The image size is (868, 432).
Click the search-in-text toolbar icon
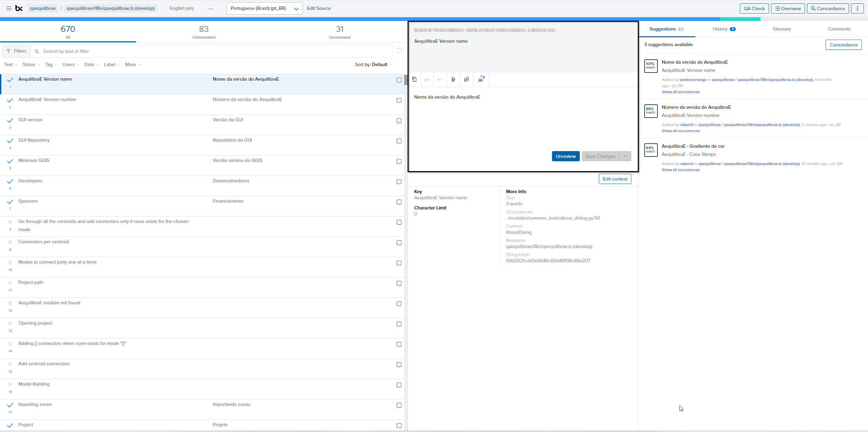467,79
